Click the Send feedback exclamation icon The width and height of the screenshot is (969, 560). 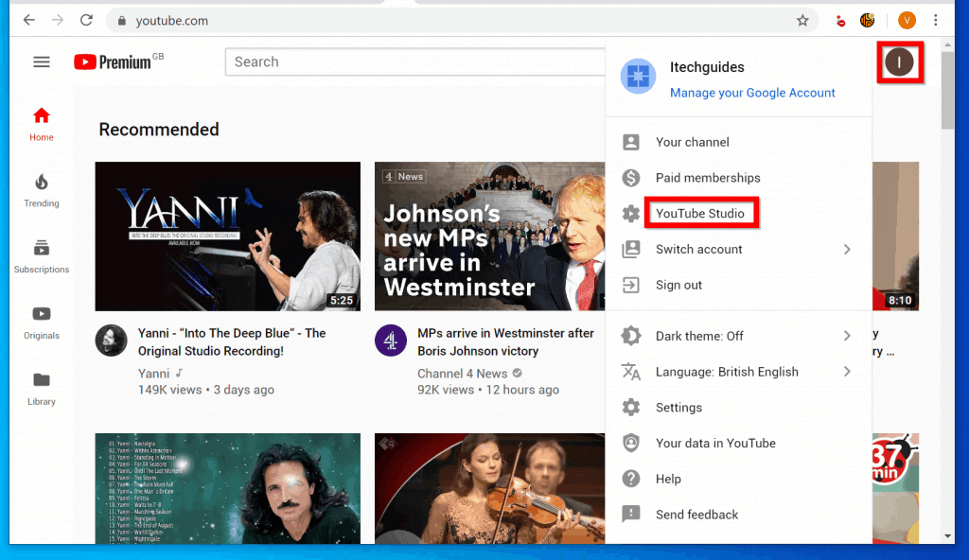point(631,515)
